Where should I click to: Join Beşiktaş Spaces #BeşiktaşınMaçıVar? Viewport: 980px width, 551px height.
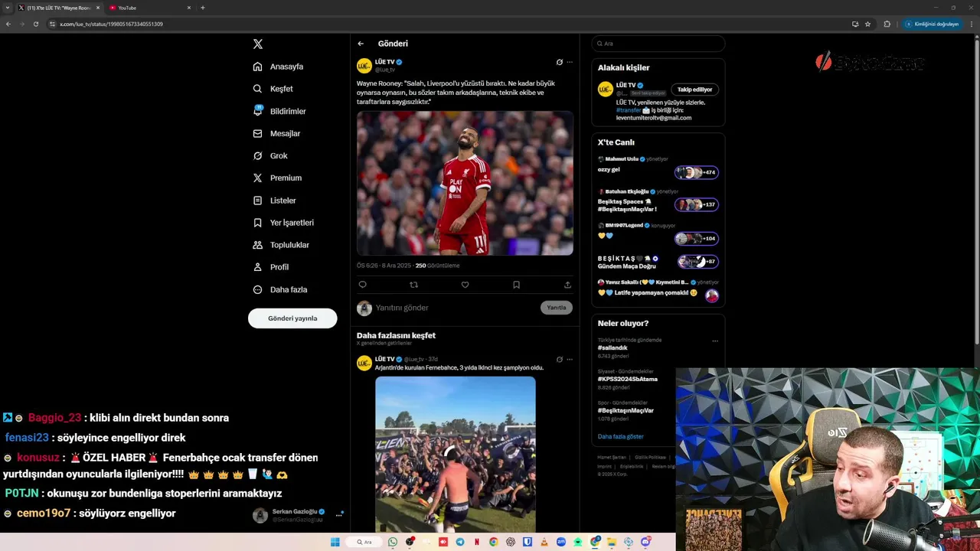tap(696, 204)
